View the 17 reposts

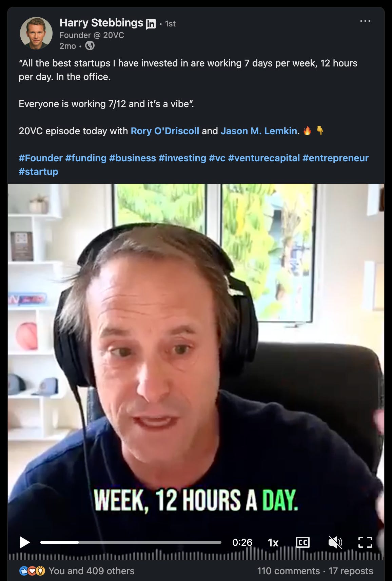351,571
